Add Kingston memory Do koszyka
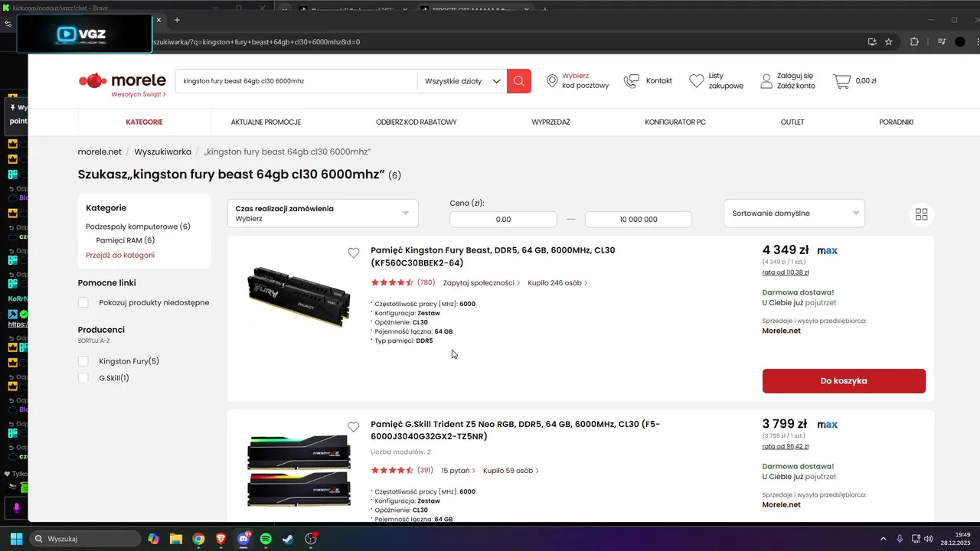 (844, 381)
